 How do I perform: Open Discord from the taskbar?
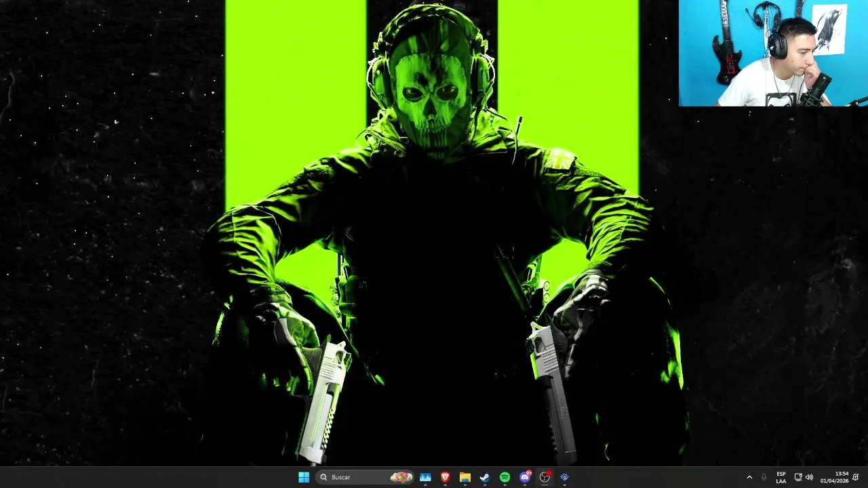click(x=525, y=477)
